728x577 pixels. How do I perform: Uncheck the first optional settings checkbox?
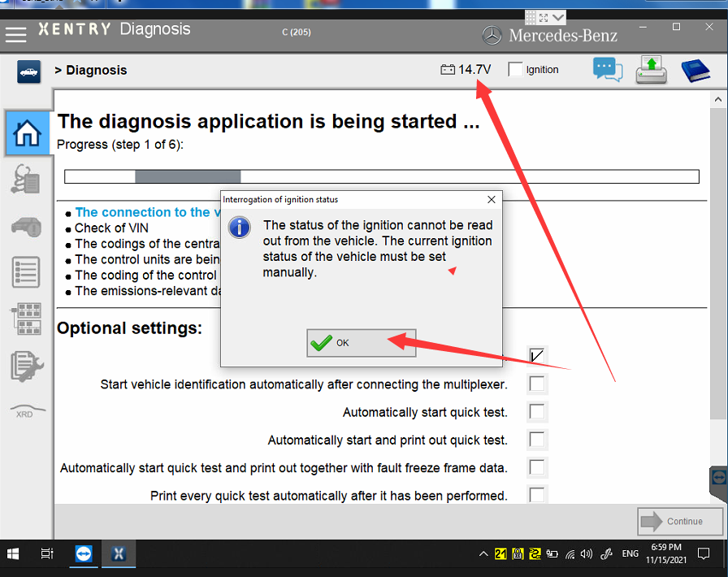pos(537,356)
